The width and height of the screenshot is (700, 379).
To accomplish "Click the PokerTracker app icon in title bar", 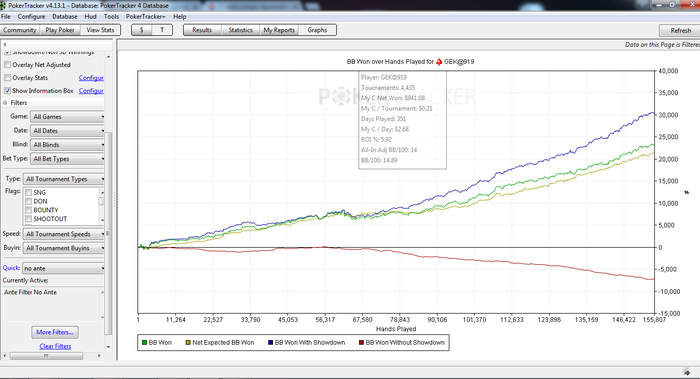I will [x=3, y=5].
